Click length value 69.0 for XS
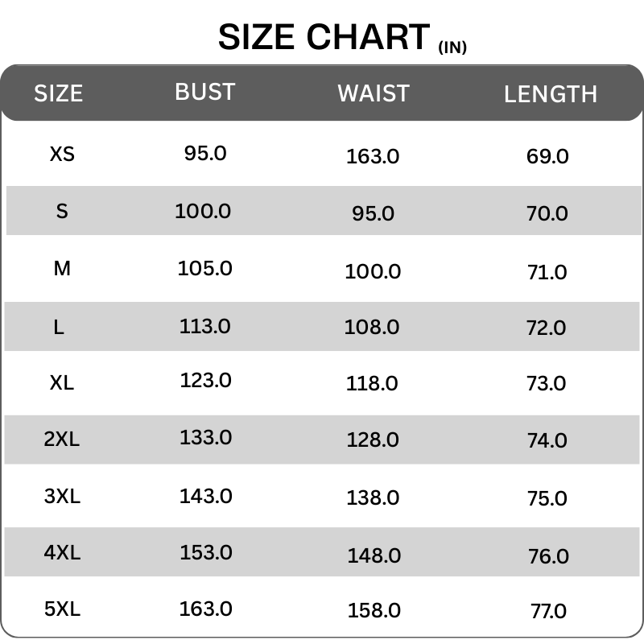The image size is (644, 644). pos(547,156)
